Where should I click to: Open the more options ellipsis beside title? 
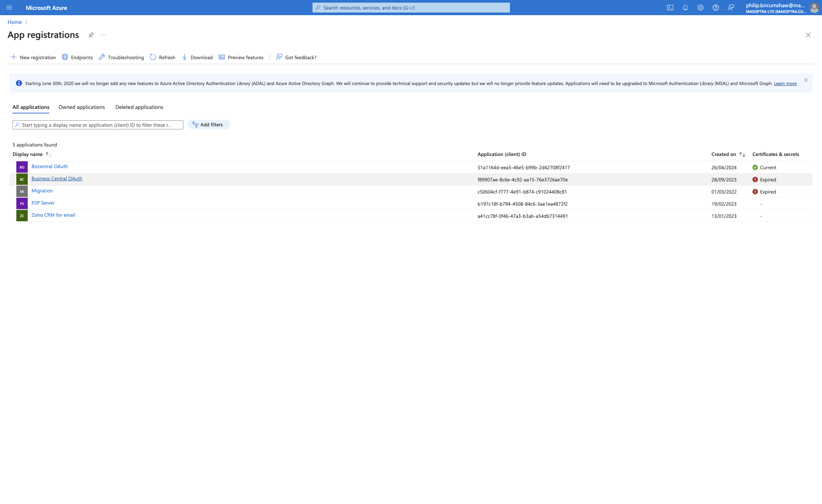(x=103, y=35)
